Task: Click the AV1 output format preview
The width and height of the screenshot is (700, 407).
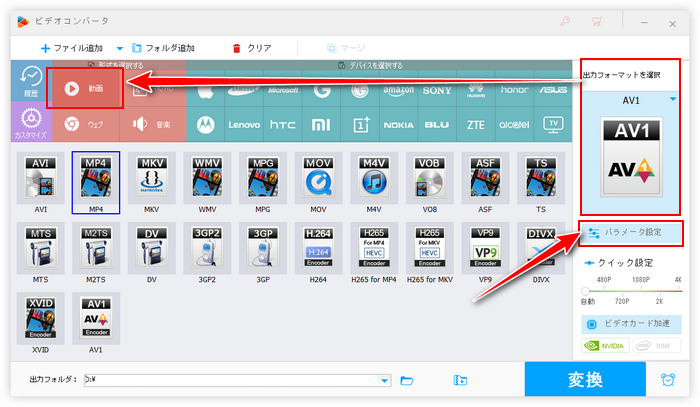Action: [x=631, y=157]
